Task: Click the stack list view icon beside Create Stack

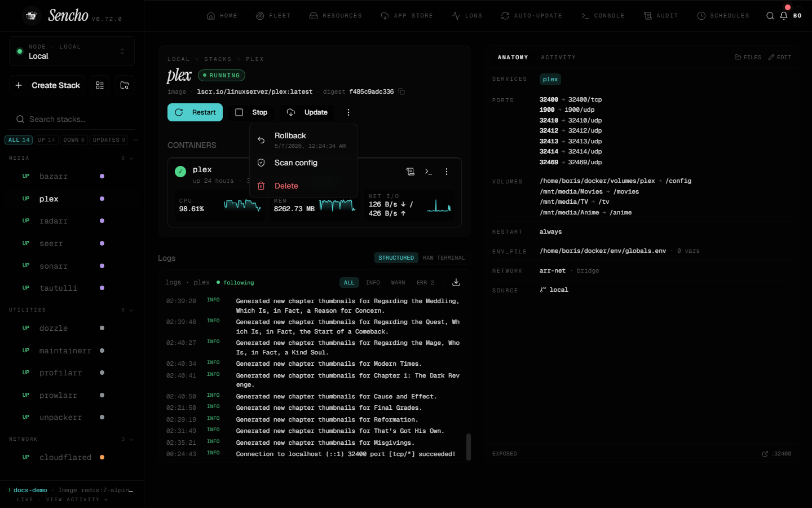Action: 100,85
